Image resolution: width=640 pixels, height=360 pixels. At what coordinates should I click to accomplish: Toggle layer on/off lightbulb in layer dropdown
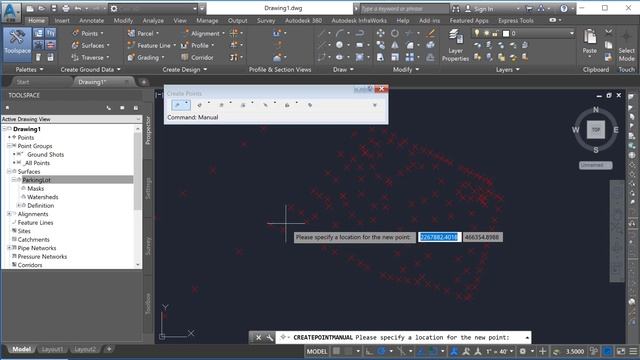pyautogui.click(x=476, y=33)
